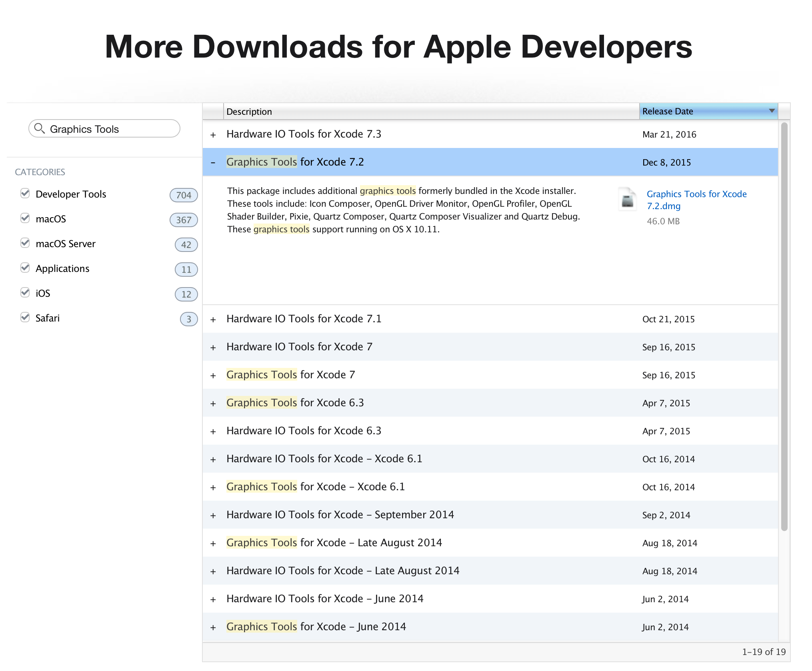The height and width of the screenshot is (671, 812).
Task: Click the macOS Server count badge 42
Action: 186,245
